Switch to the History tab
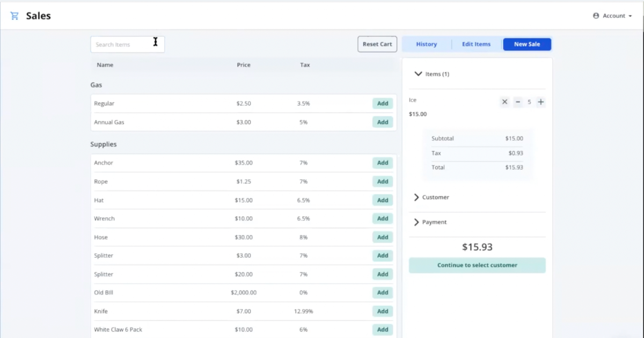The width and height of the screenshot is (644, 338). click(x=427, y=44)
